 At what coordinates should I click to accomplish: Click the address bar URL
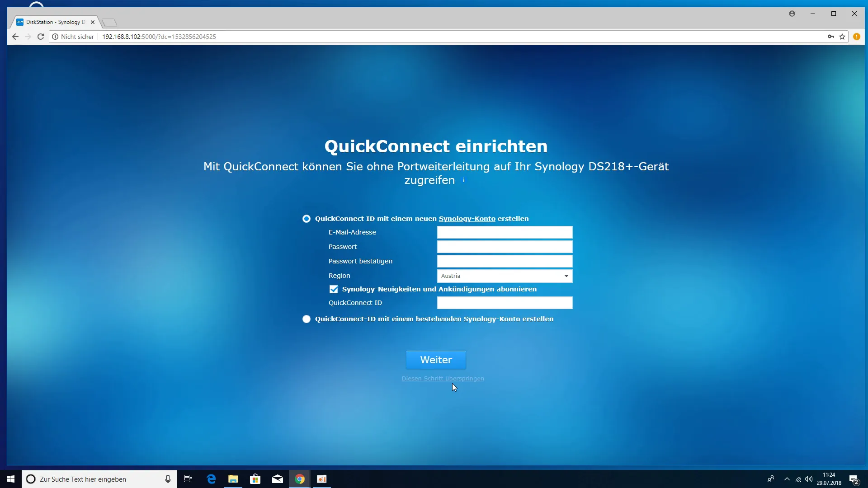159,37
